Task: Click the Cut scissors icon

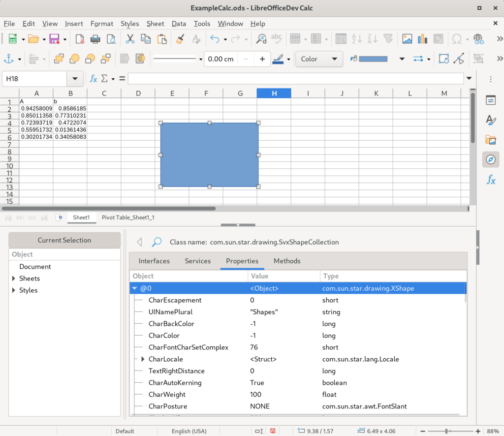Action: (x=130, y=39)
